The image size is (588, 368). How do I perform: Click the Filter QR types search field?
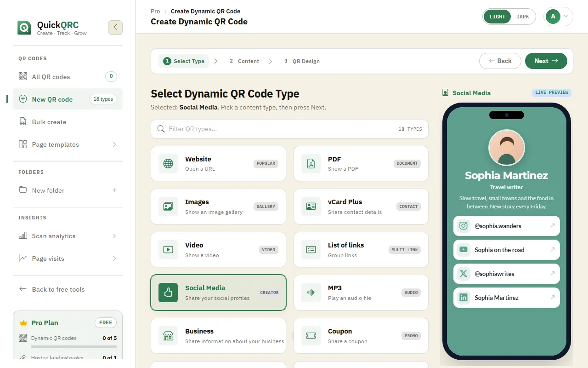point(289,129)
